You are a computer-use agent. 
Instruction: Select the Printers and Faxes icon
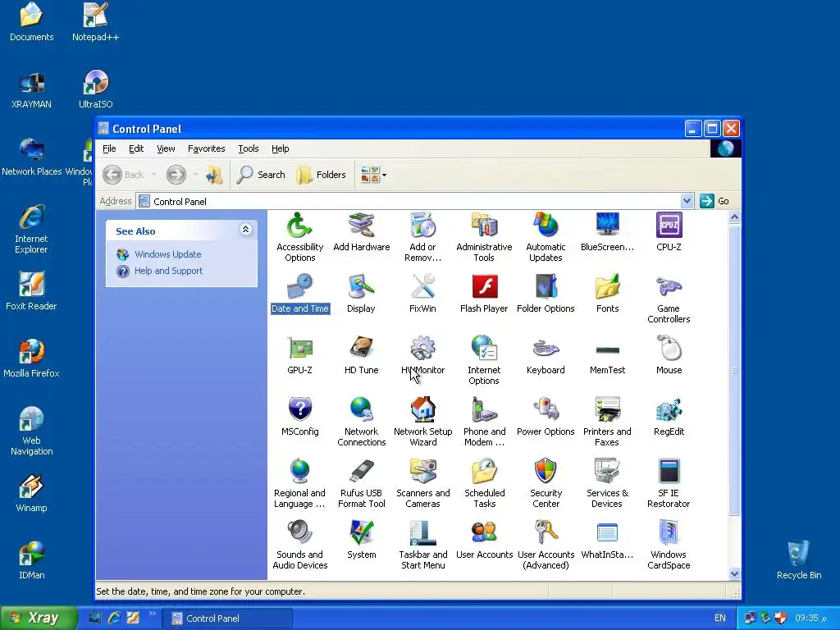click(x=608, y=422)
